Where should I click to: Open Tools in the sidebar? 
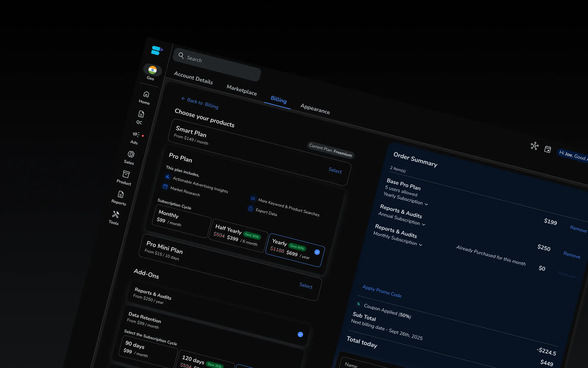coord(115,218)
